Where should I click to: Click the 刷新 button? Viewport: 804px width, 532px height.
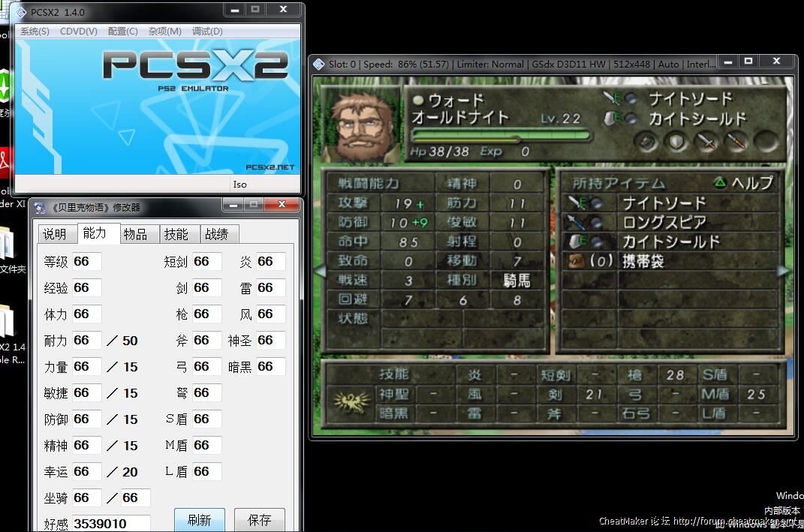pyautogui.click(x=199, y=520)
